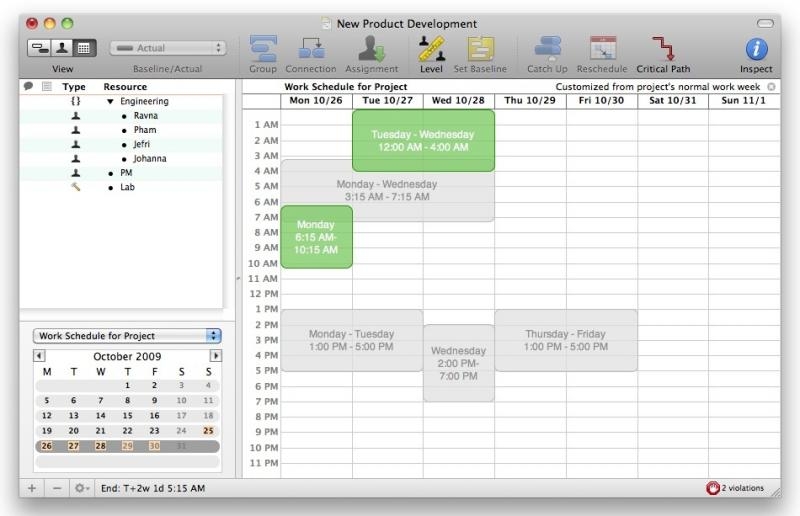800x516 pixels.
Task: Open the Baseline/Actual popup menu
Action: pyautogui.click(x=168, y=48)
